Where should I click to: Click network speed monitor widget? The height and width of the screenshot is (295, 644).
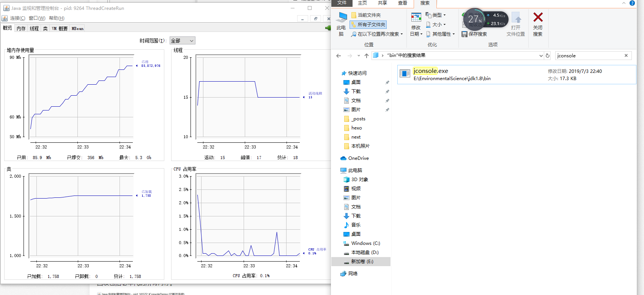[x=485, y=19]
